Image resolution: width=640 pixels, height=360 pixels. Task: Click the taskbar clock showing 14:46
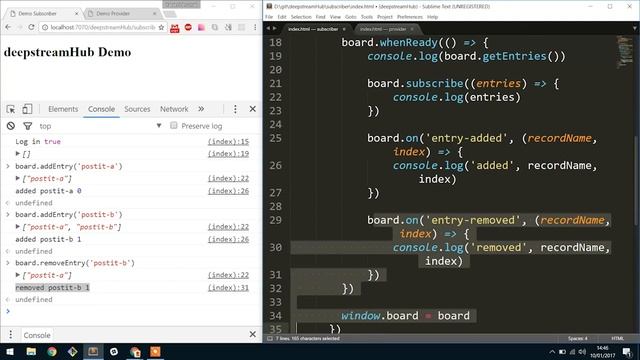pyautogui.click(x=602, y=352)
